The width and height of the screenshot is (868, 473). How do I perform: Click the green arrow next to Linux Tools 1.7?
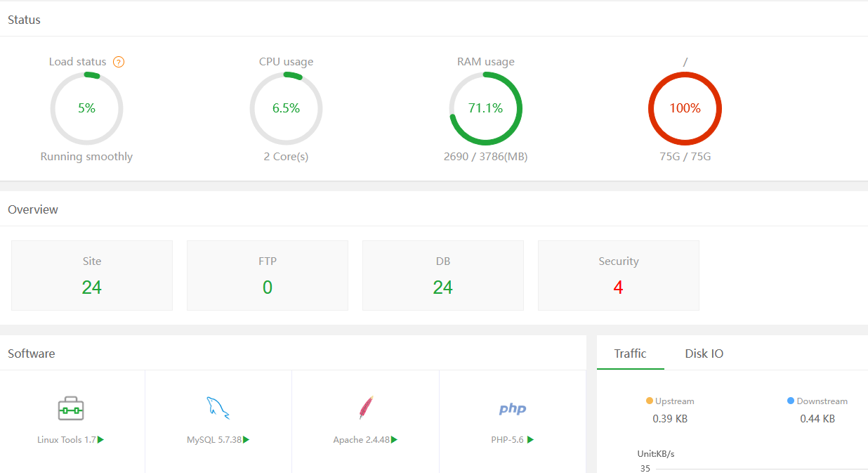click(101, 440)
